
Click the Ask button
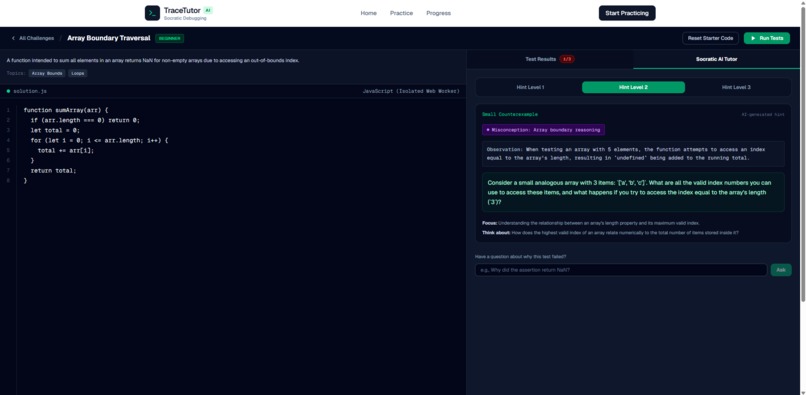tap(781, 270)
